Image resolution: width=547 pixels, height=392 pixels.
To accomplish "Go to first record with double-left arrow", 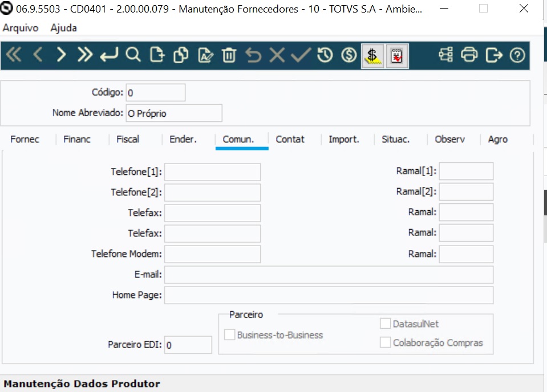I will point(14,55).
